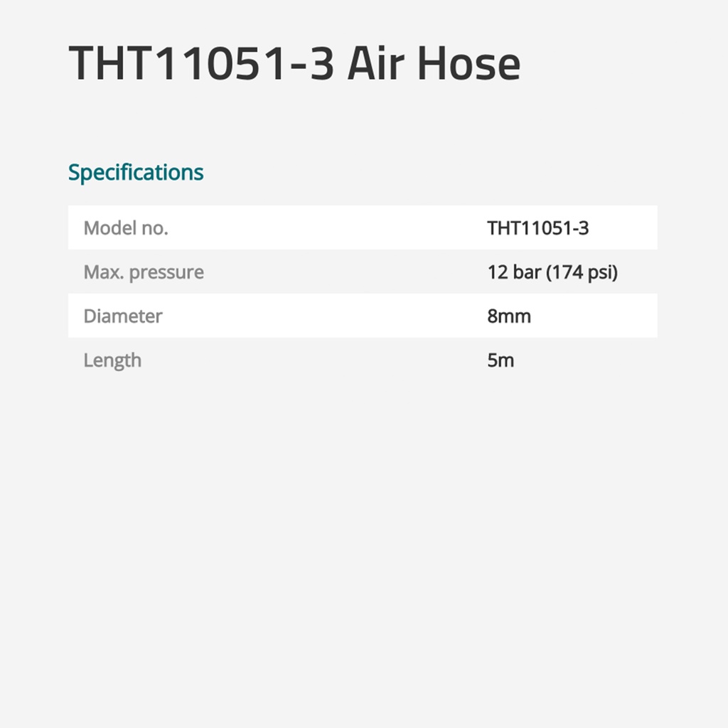Click the psi unit in the pressure value
728x728 pixels.
pos(599,273)
